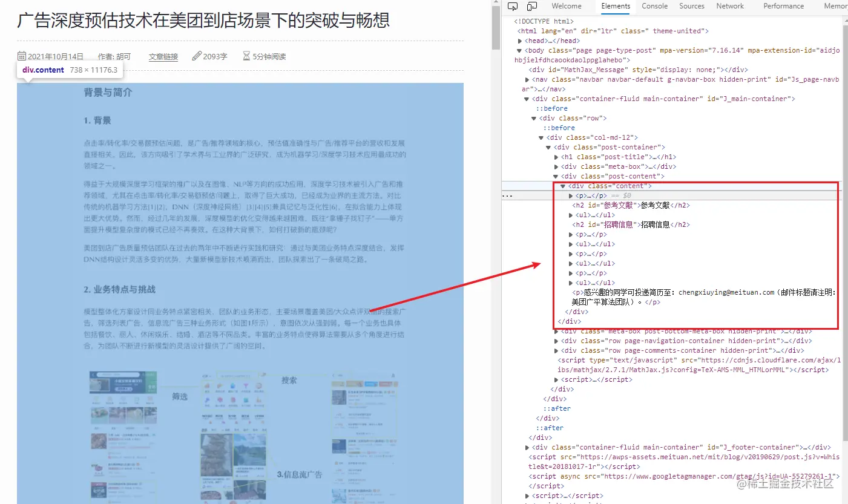
Task: Activate the DevTools inspect element picker
Action: pos(513,7)
